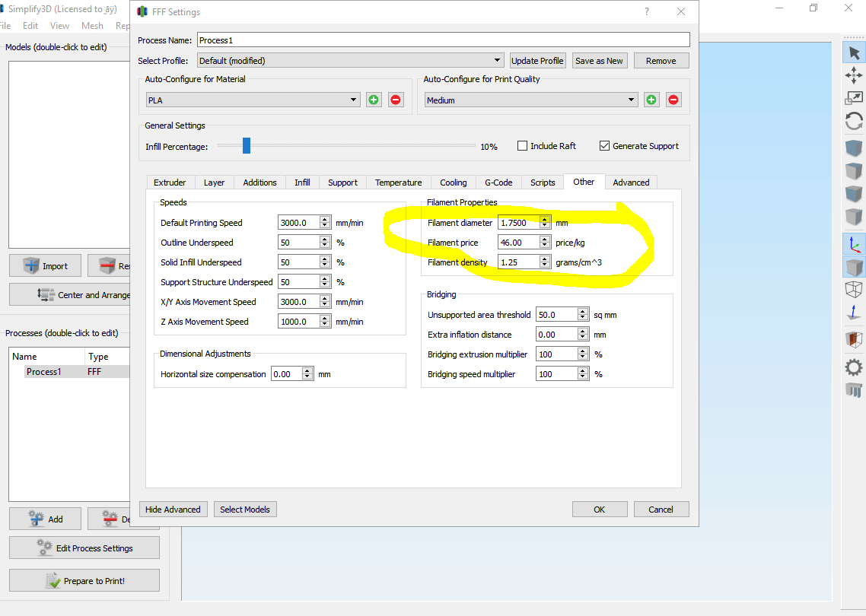Select Process1 row in the Processes list
Image resolution: width=866 pixels, height=616 pixels.
[x=69, y=372]
